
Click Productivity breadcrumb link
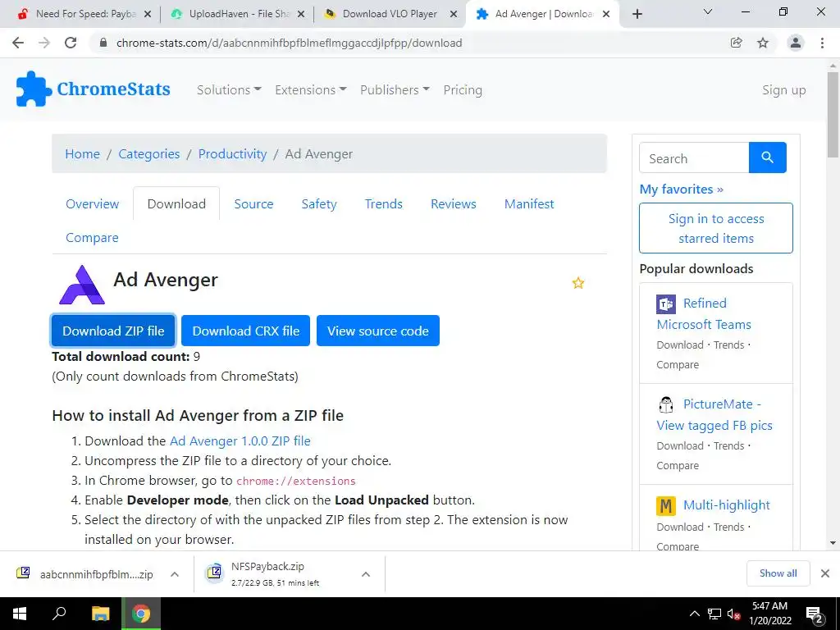click(x=232, y=154)
